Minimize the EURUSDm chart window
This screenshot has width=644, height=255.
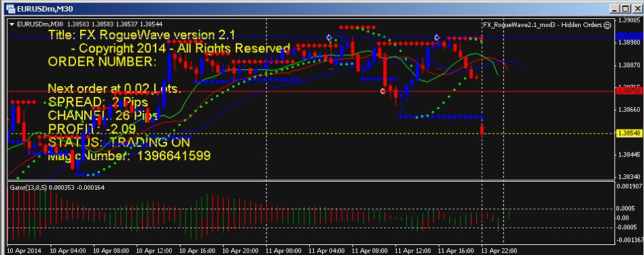pos(615,8)
